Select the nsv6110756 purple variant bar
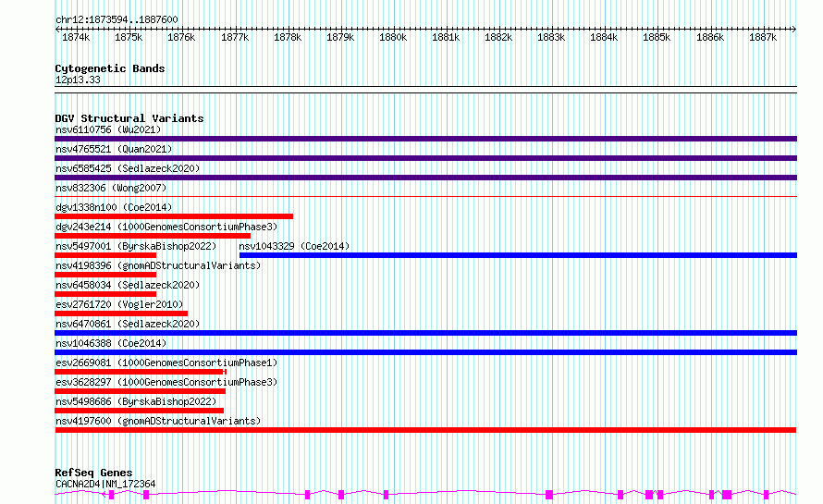The height and width of the screenshot is (504, 823). click(425, 139)
